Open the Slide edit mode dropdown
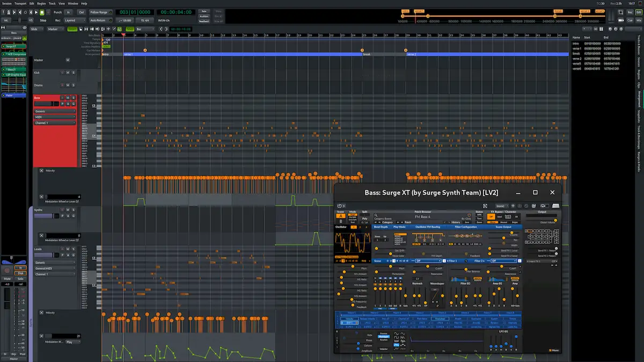This screenshot has height=362, width=644. 36,29
